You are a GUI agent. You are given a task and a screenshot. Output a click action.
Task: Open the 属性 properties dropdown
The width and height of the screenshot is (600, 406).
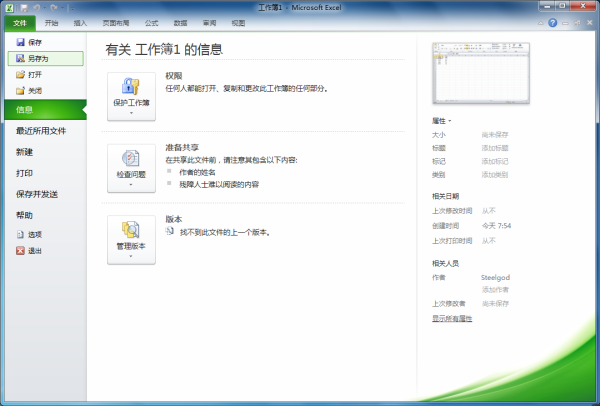pyautogui.click(x=442, y=121)
